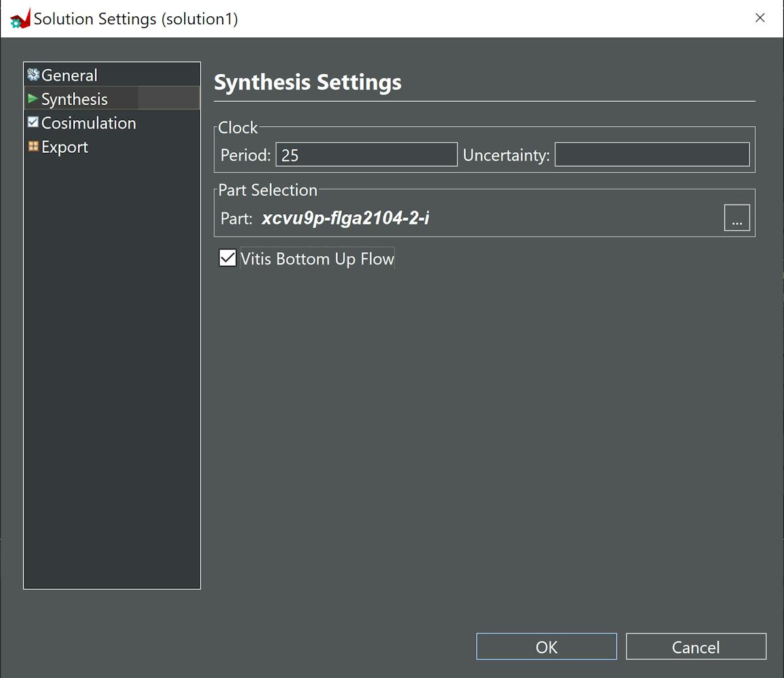The height and width of the screenshot is (678, 784).
Task: Click the Solution Settings title bar text
Action: pos(136,19)
